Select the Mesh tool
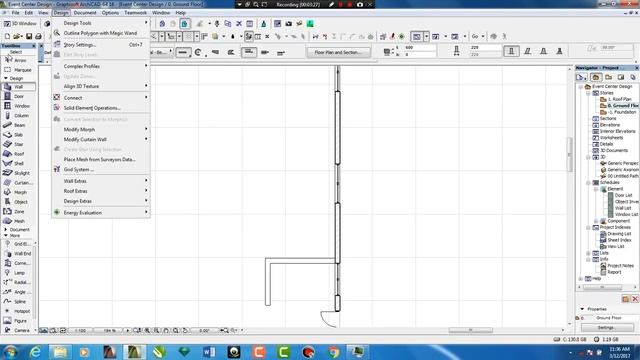Viewport: 640px width, 360px height. click(x=18, y=221)
